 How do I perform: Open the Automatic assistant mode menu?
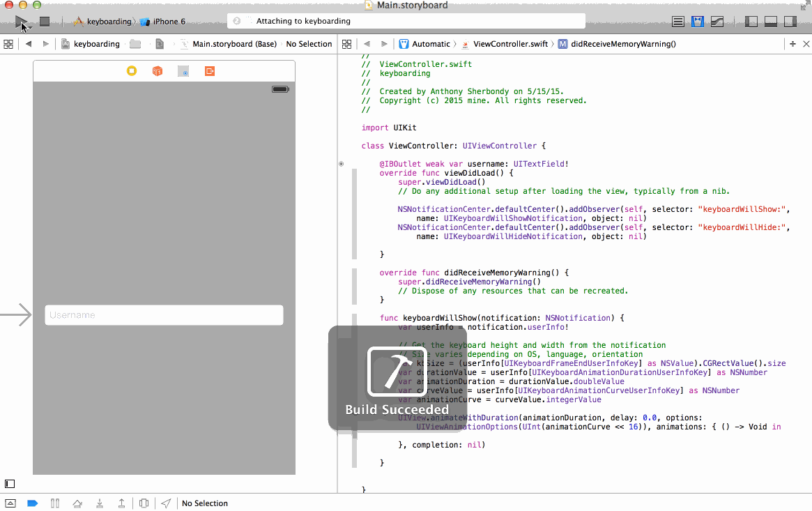tap(424, 44)
